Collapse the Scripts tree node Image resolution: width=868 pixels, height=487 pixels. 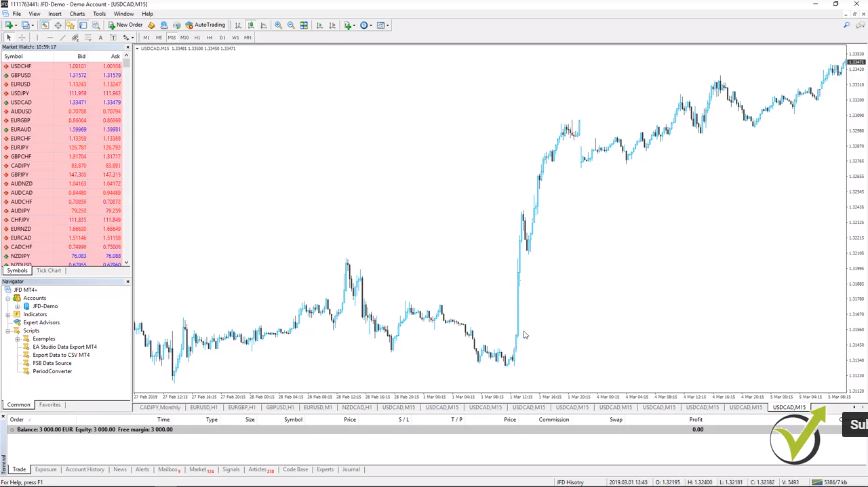tap(8, 330)
